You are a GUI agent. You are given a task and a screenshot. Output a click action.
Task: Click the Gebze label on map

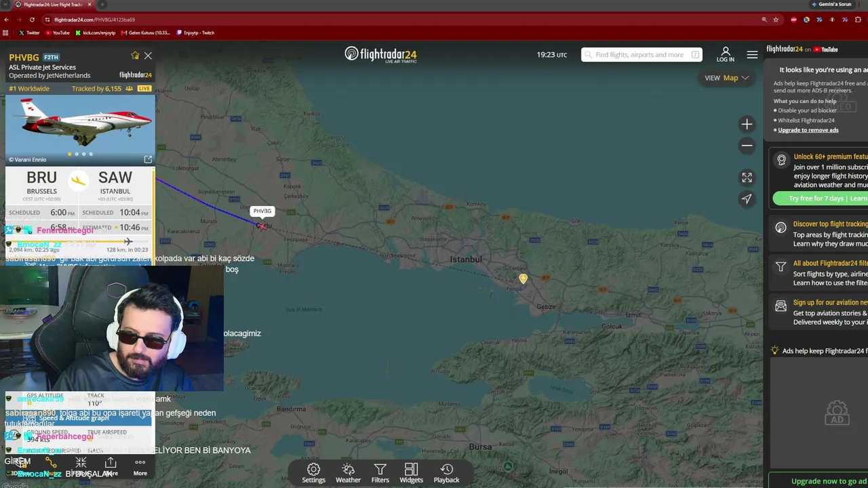[x=546, y=307]
